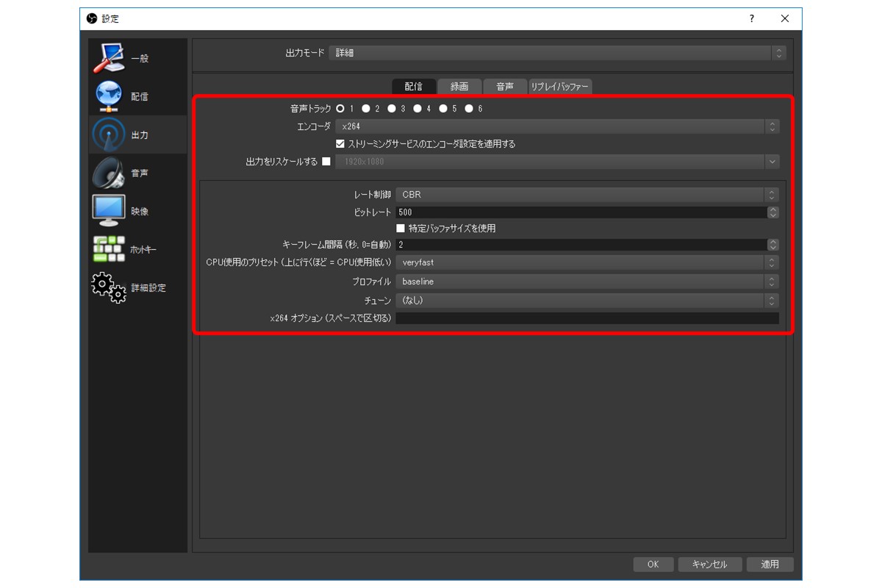Open the 音声 speaker icon settings
This screenshot has width=882, height=588.
[x=110, y=173]
